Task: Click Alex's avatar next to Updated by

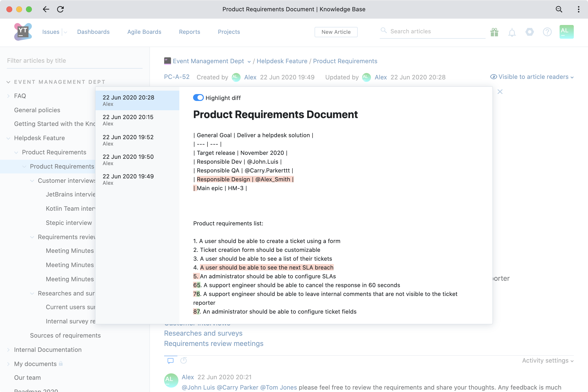Action: point(366,77)
